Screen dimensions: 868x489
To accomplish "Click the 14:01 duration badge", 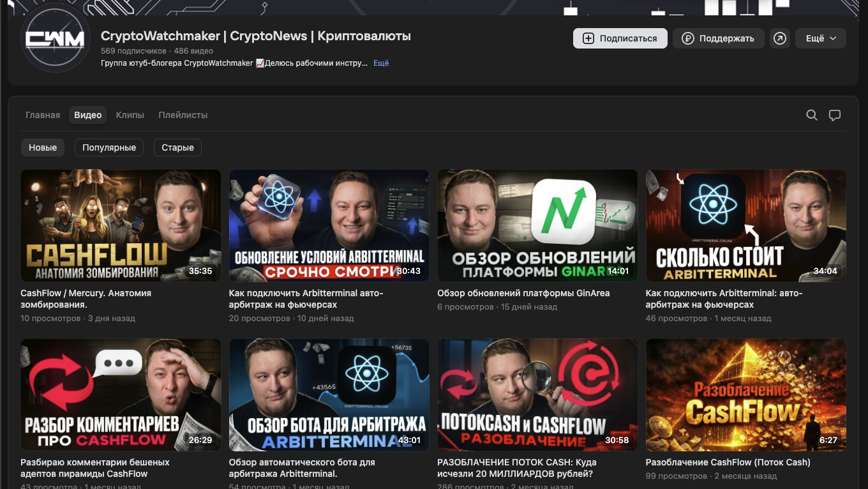I will (x=618, y=271).
